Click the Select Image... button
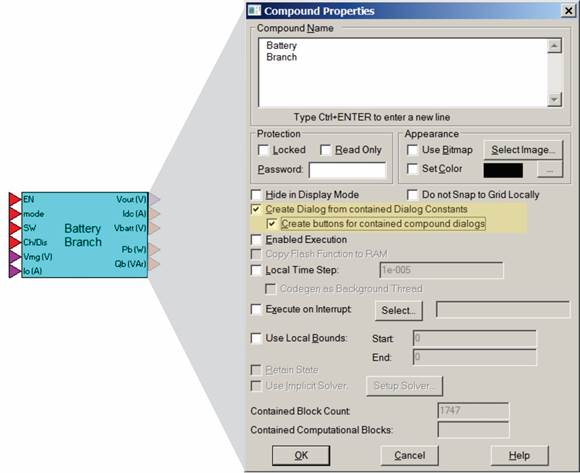The width and height of the screenshot is (580, 473). (x=523, y=150)
